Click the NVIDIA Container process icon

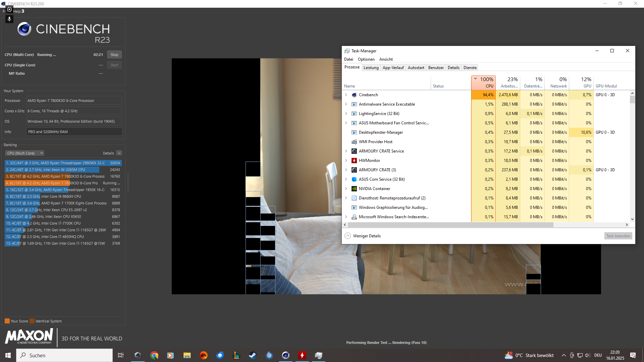[354, 189]
